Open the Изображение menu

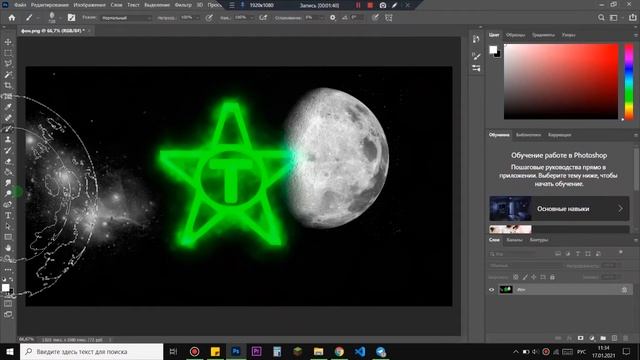coord(89,5)
